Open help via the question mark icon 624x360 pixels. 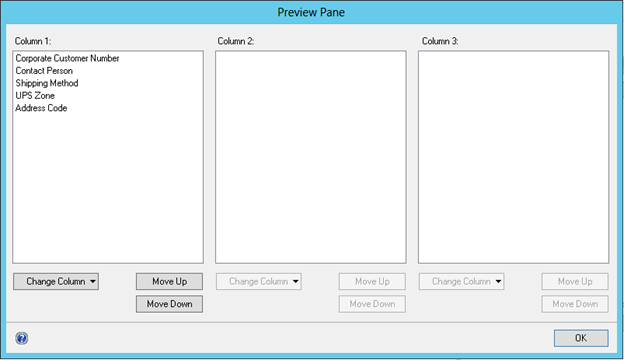21,338
